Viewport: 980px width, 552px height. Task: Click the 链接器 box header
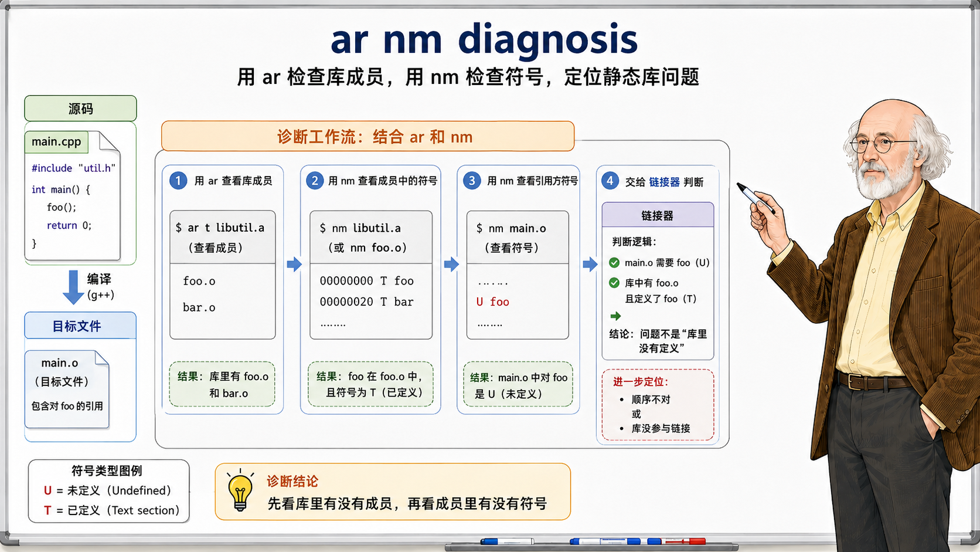pos(658,215)
